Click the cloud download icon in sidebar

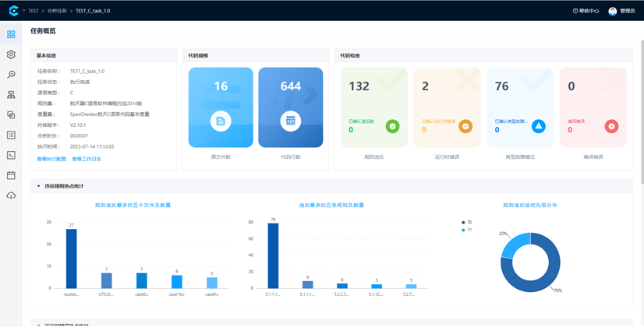[x=11, y=195]
